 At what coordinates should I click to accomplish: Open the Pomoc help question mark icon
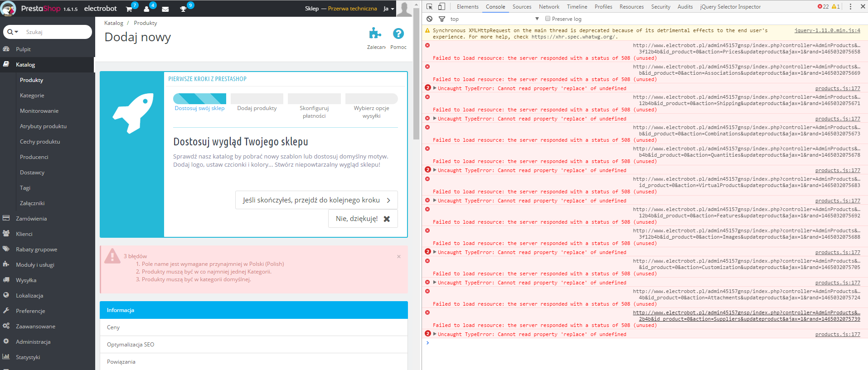coord(398,33)
